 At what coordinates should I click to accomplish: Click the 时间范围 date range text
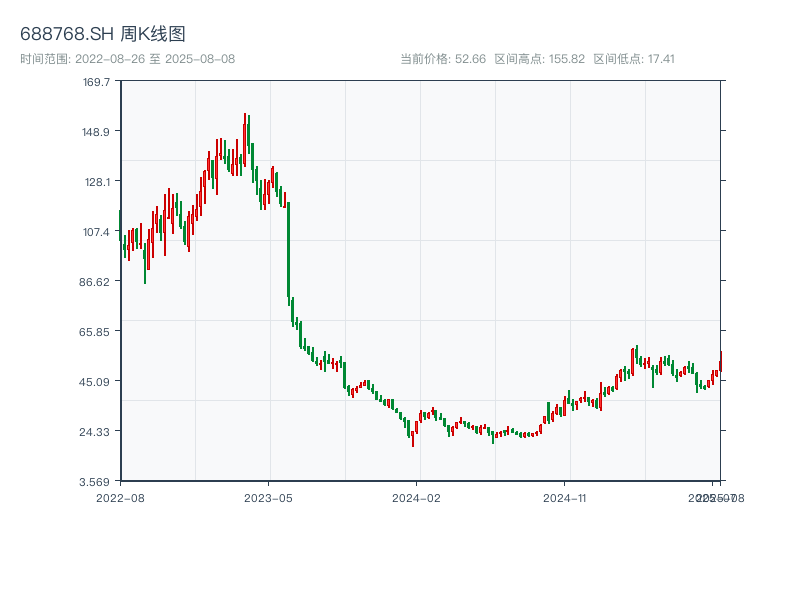[127, 59]
